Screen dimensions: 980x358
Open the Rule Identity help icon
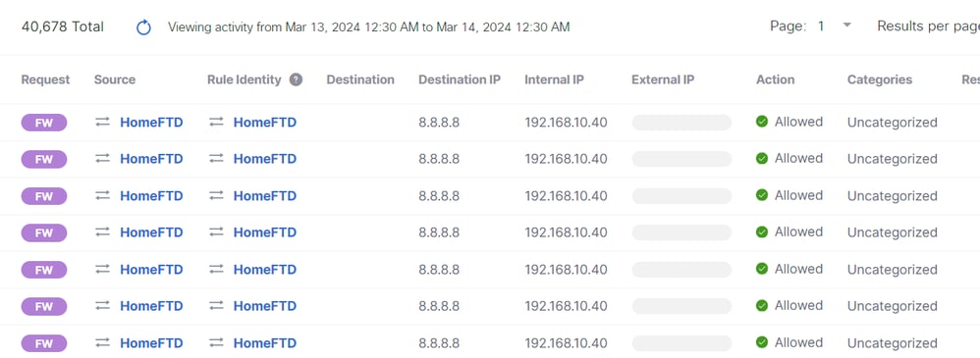297,80
